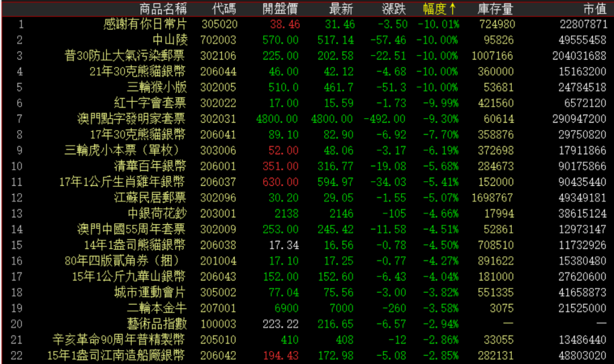Click code 203001
This screenshot has width=614, height=364.
pos(218,214)
